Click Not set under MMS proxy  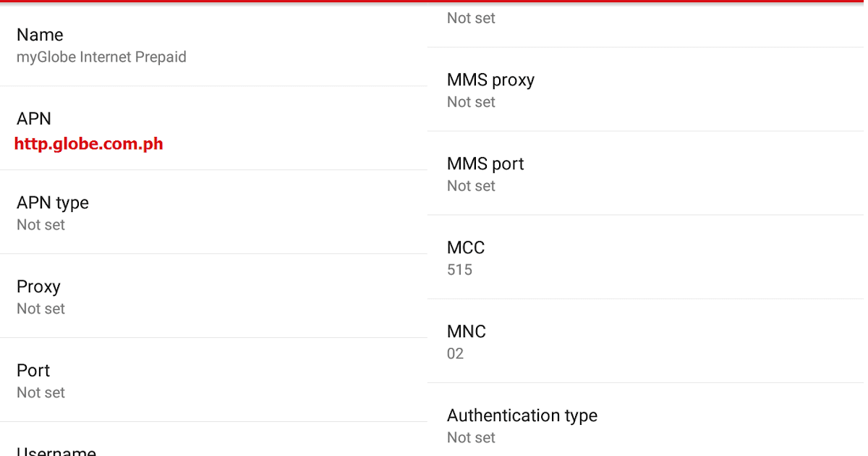[x=471, y=102]
